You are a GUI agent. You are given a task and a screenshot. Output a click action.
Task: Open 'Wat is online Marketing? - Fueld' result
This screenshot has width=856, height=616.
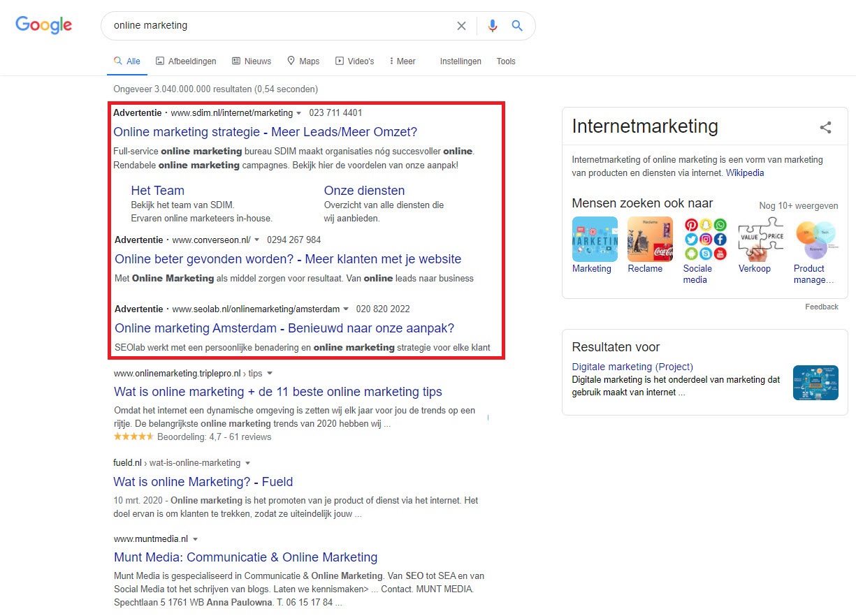[203, 482]
